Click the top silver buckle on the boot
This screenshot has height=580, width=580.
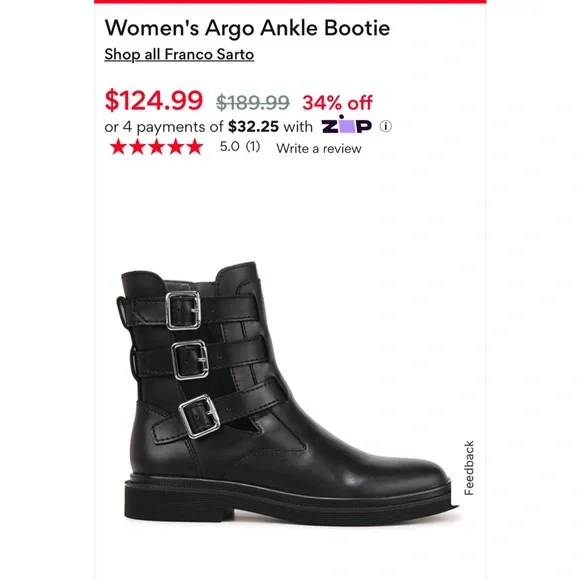tap(183, 310)
